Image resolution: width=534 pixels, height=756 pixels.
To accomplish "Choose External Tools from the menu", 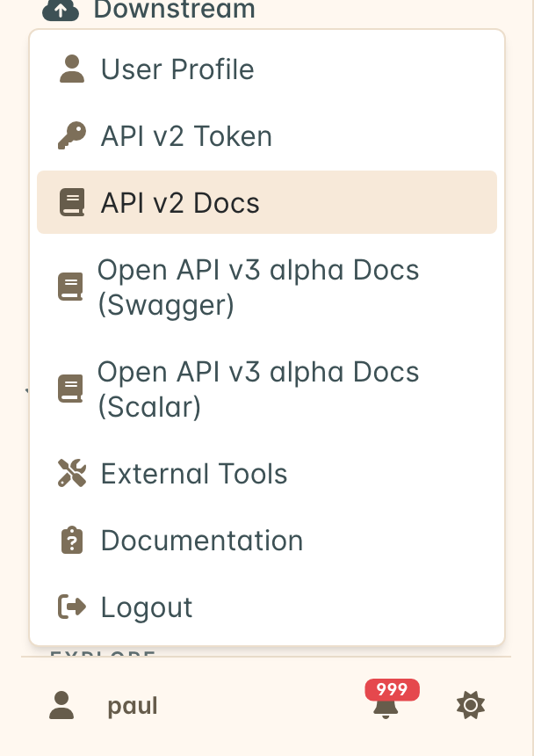I will (x=267, y=474).
